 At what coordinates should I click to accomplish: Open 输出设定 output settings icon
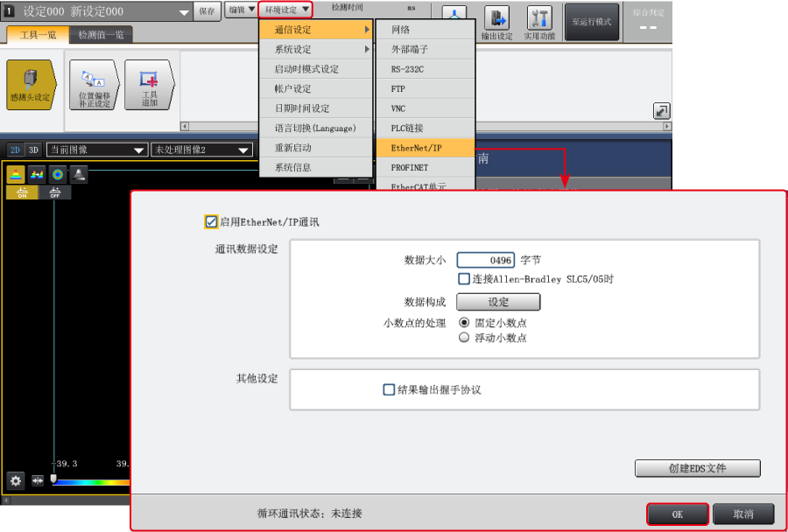point(496,22)
